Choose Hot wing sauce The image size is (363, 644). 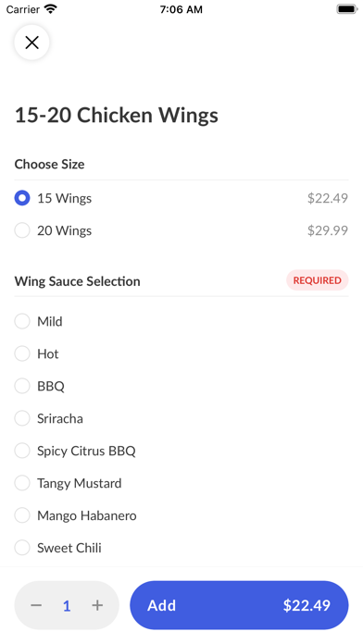tap(181, 353)
